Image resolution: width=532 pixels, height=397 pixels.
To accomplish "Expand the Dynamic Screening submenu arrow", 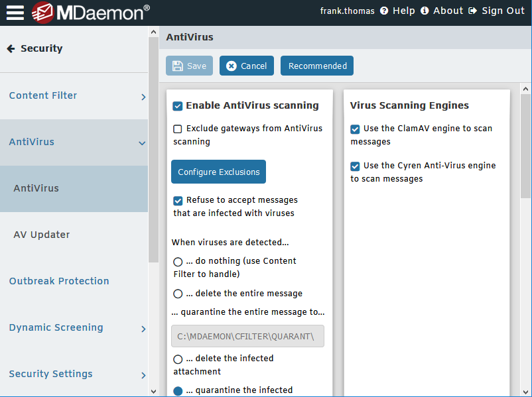I will pos(143,329).
